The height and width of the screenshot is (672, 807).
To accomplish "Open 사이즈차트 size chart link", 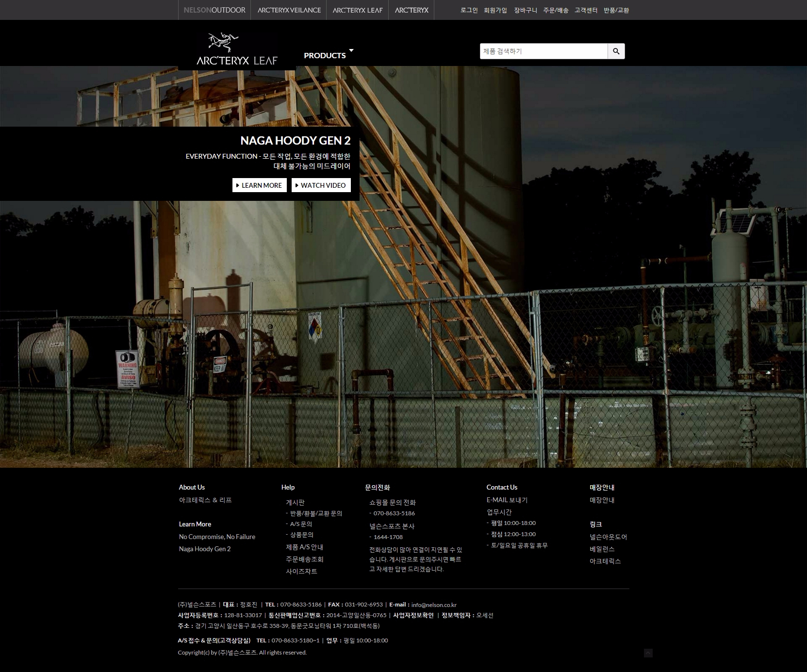I will 301,571.
